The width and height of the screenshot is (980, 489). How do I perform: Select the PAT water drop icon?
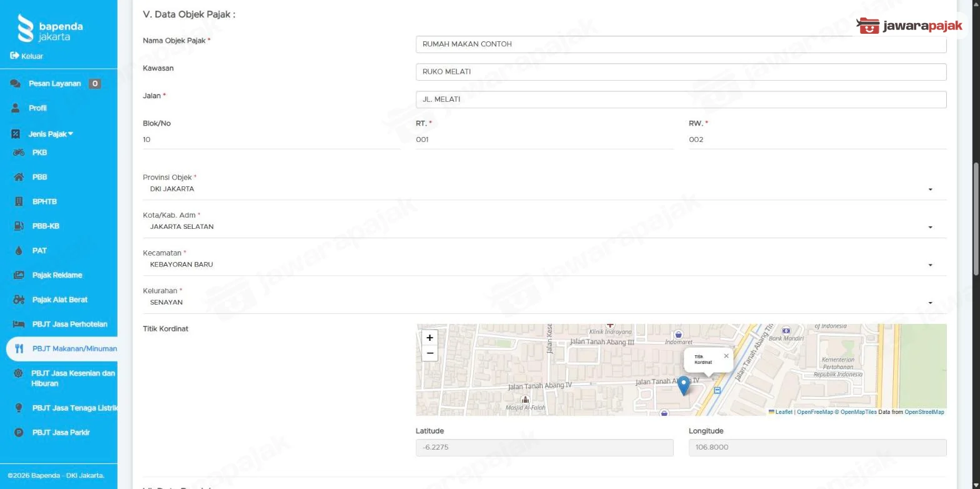[19, 251]
